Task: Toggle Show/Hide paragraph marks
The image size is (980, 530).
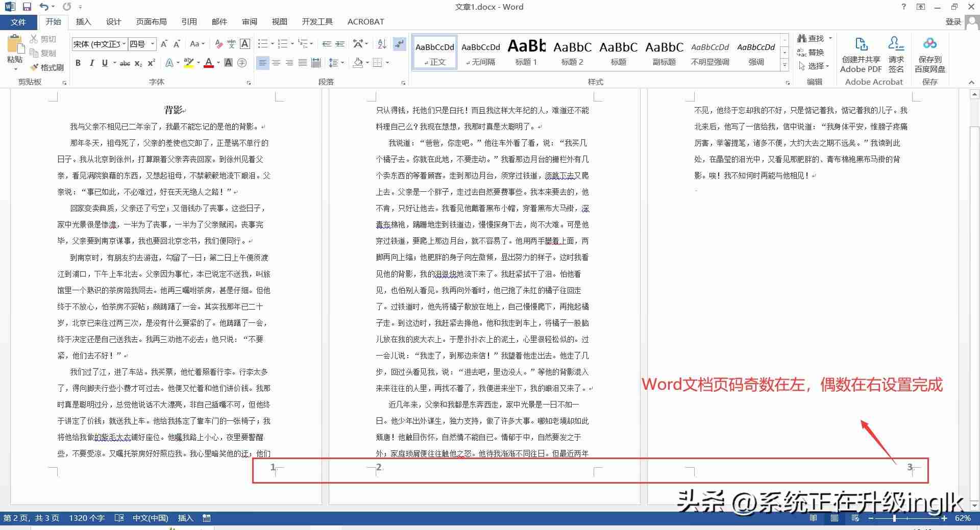Action: tap(400, 44)
